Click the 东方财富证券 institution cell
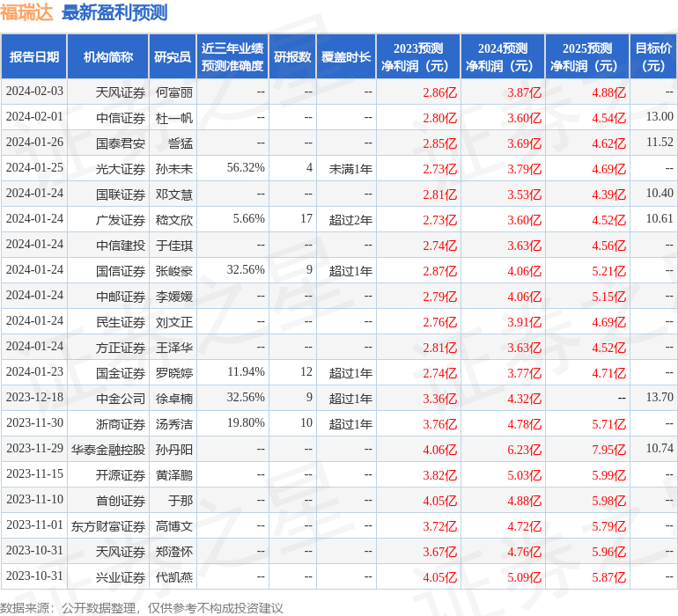Viewport: 678px width, 616px height. tap(108, 526)
